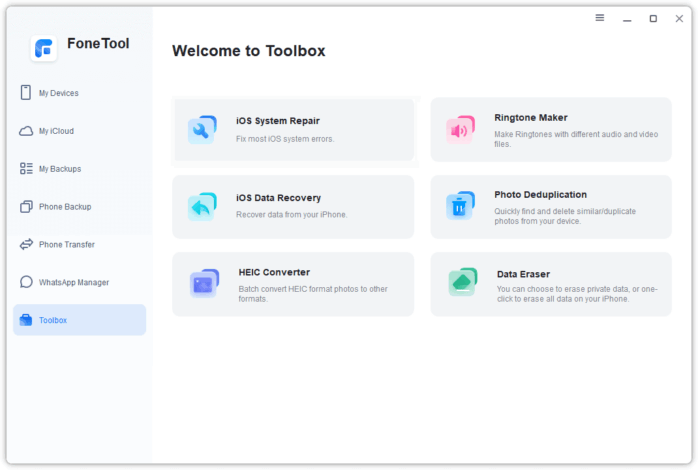
Task: Click the Data Eraser green eraser icon
Action: (463, 282)
